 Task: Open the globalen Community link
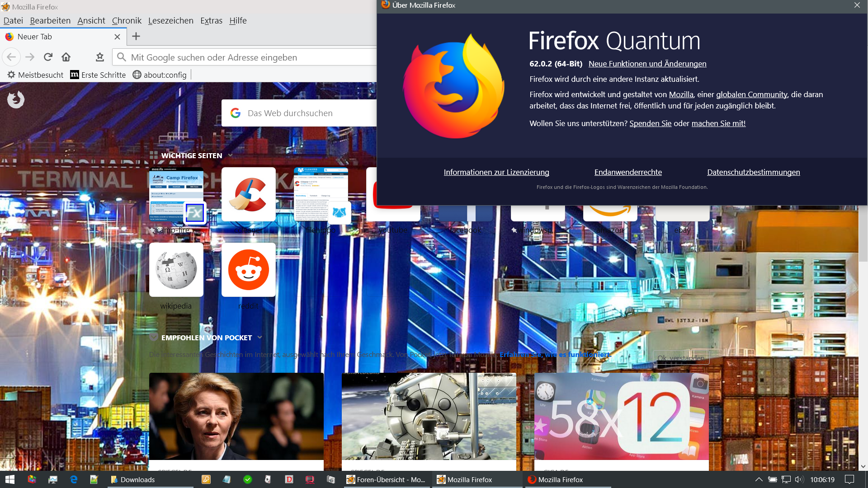[x=751, y=94]
